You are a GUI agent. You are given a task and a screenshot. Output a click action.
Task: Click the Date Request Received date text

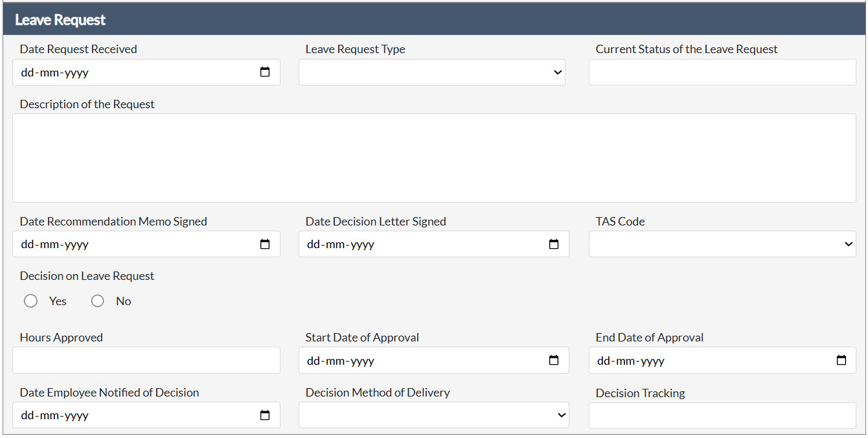(55, 73)
